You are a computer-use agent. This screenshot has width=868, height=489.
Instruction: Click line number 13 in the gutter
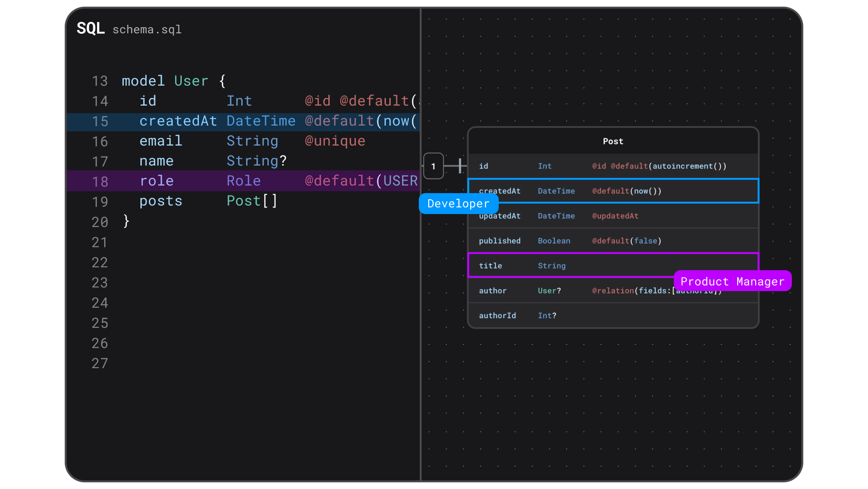click(100, 81)
